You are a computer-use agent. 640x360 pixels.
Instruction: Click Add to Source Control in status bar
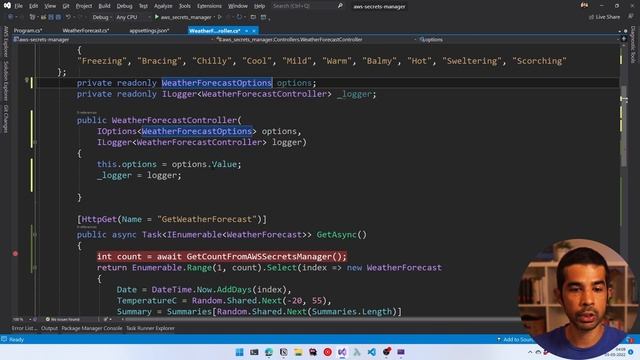click(x=515, y=339)
